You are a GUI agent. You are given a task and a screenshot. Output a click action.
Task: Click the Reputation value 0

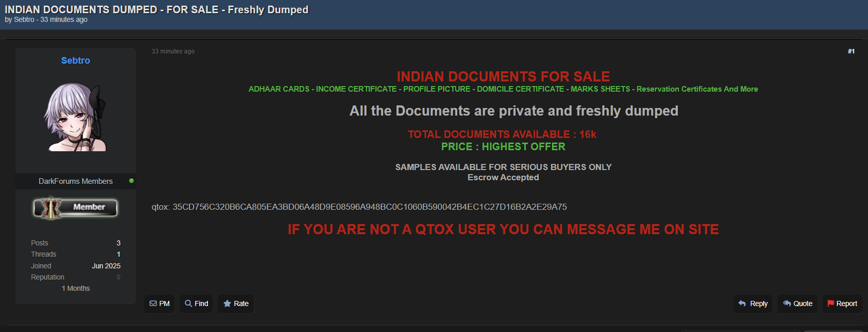119,277
